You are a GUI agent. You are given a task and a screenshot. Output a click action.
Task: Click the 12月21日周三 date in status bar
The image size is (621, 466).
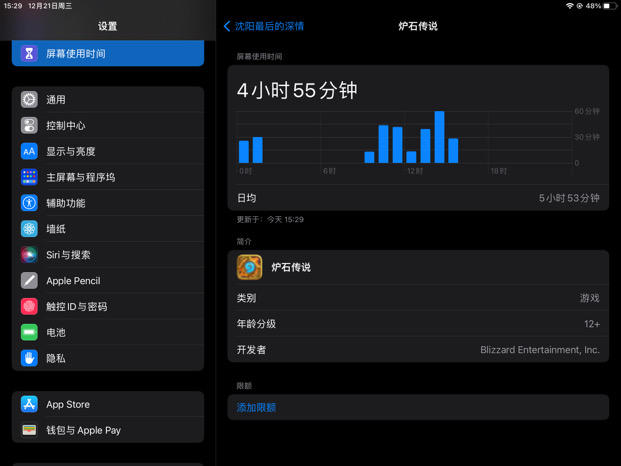pos(50,6)
